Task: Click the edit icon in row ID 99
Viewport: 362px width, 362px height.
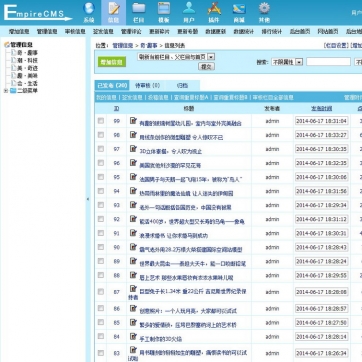Action: pyautogui.click(x=133, y=120)
